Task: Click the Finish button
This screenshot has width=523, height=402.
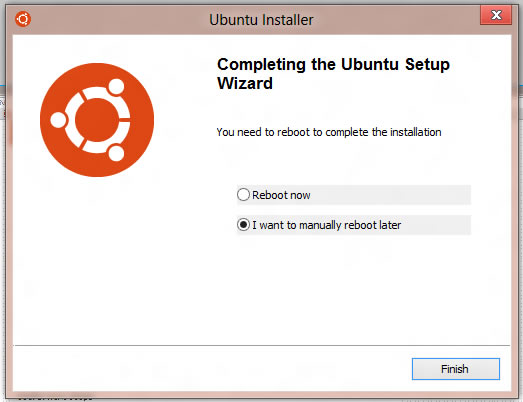Action: click(x=456, y=369)
